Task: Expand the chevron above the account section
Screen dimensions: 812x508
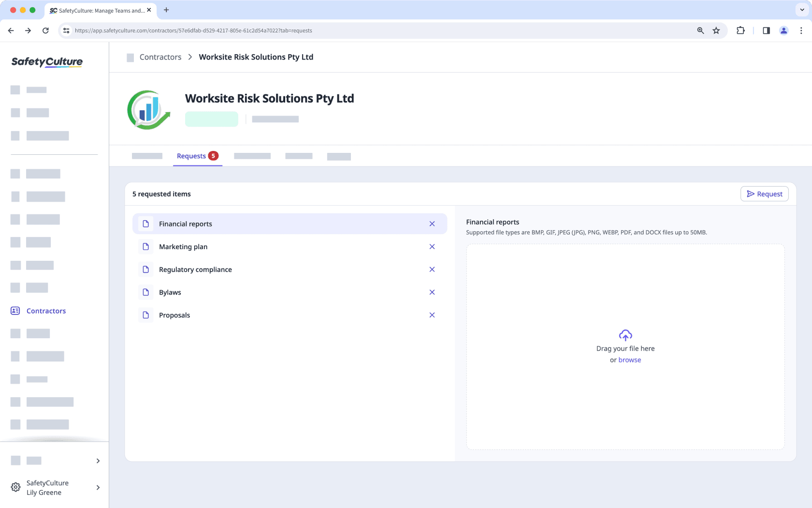Action: click(x=98, y=461)
